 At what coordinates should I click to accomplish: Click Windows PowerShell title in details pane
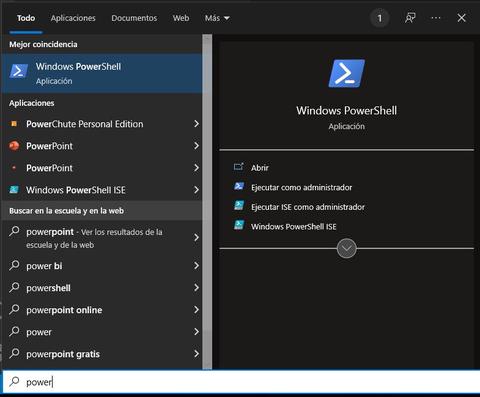[347, 110]
